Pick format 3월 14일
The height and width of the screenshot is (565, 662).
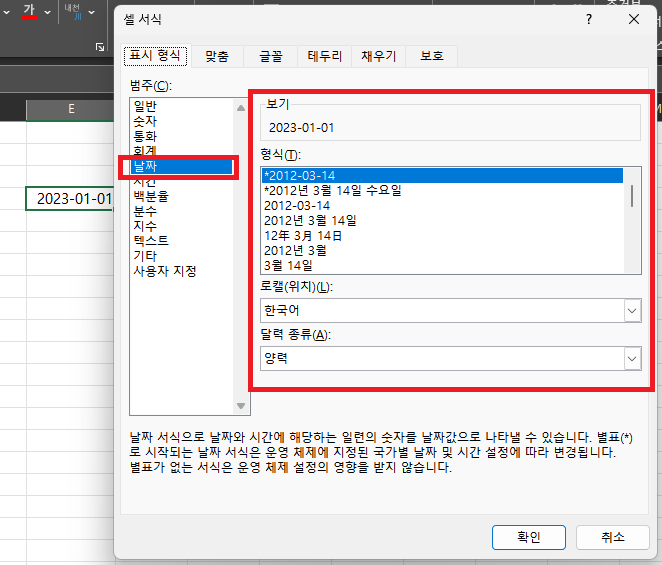[x=442, y=266]
